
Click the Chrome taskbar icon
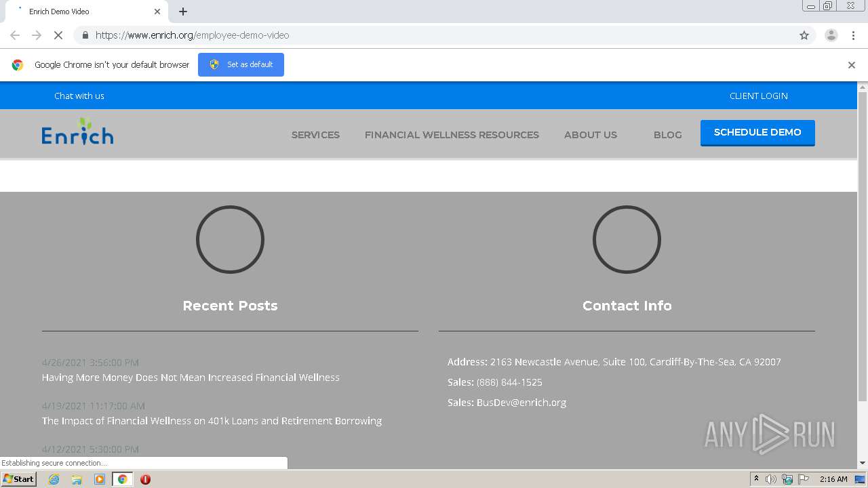(x=122, y=479)
